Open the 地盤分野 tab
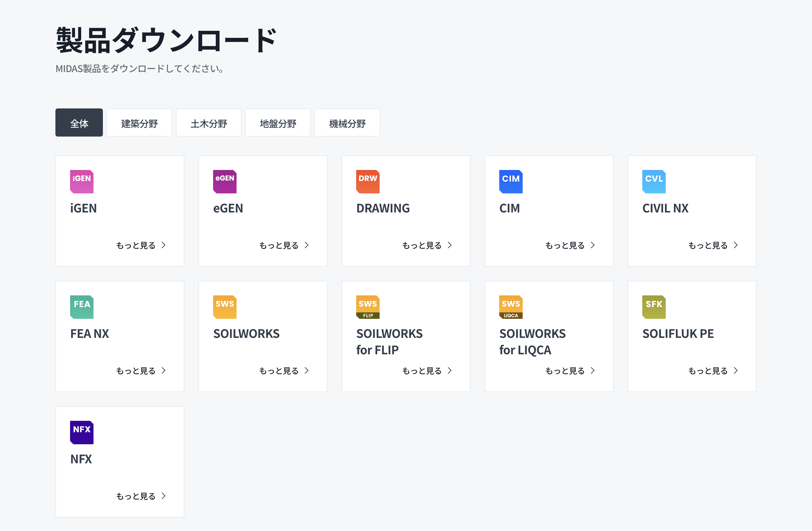The width and height of the screenshot is (812, 531). pos(278,123)
